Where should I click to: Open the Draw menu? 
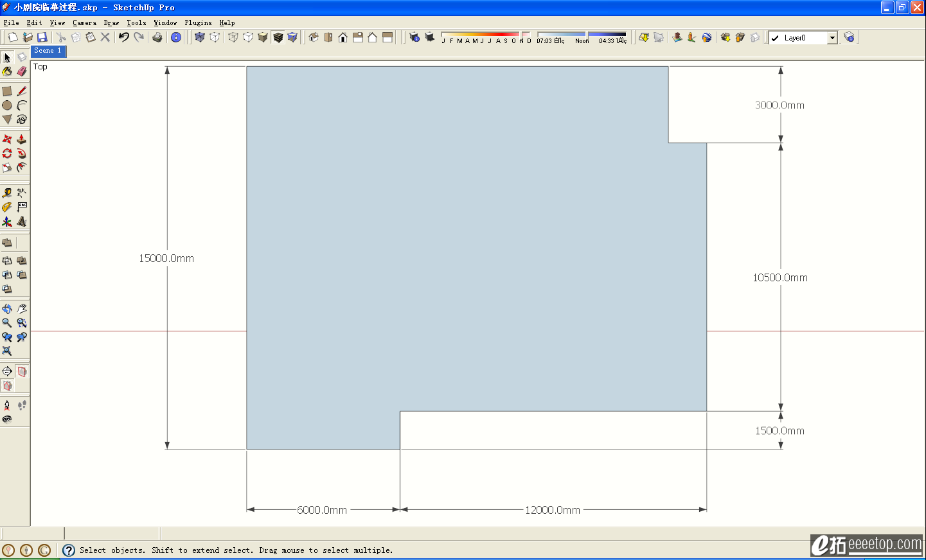pyautogui.click(x=111, y=22)
